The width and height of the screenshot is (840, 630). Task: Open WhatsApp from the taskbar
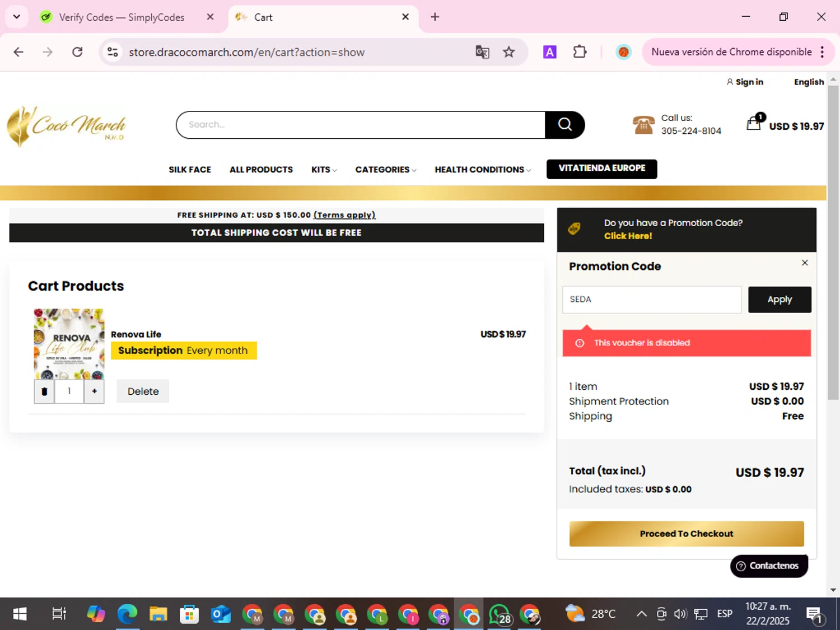click(500, 614)
